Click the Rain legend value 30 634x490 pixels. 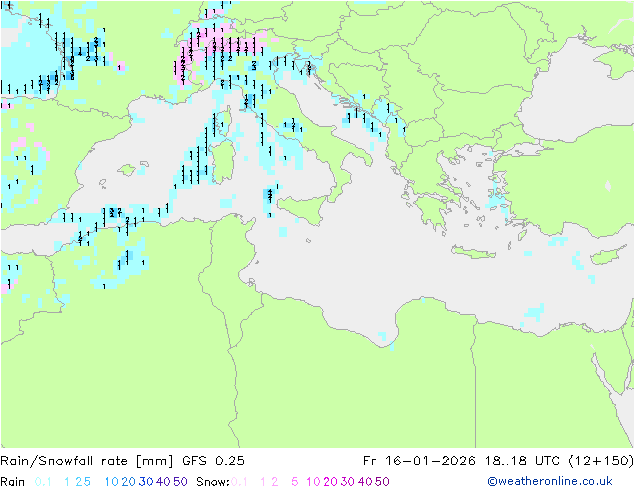pyautogui.click(x=146, y=482)
